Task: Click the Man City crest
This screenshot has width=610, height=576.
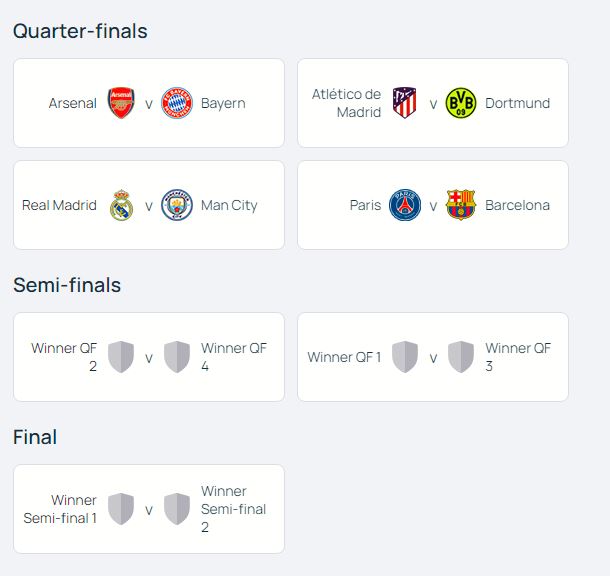Action: point(177,205)
